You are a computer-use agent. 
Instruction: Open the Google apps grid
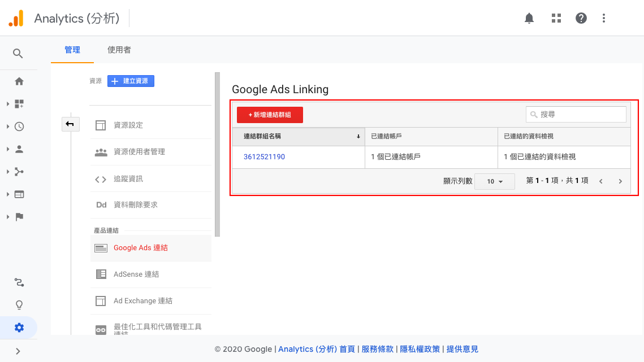tap(556, 18)
